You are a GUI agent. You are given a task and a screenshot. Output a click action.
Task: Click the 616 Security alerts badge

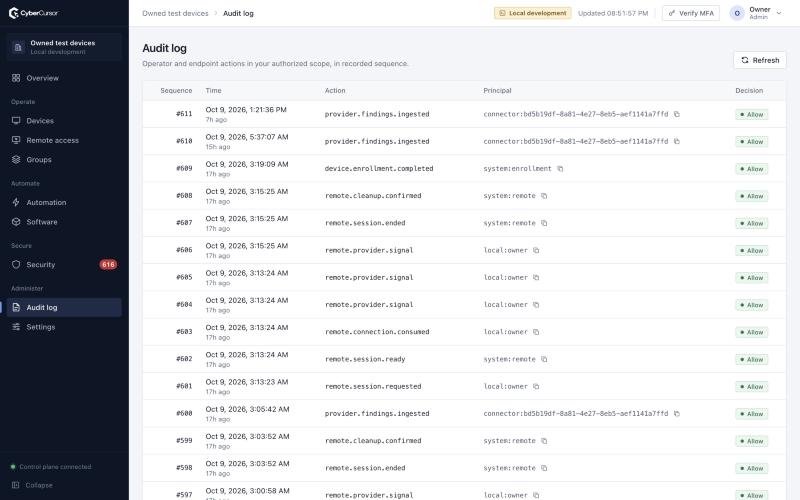pyautogui.click(x=108, y=265)
